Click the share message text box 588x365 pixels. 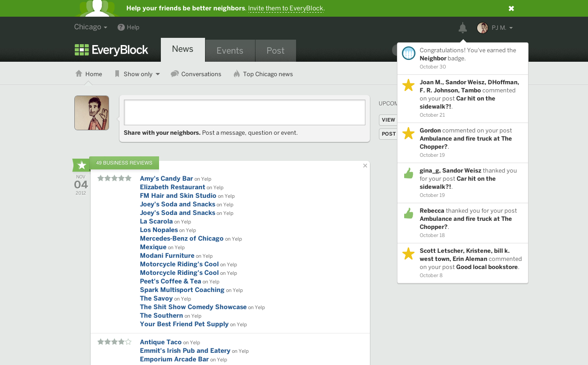pos(245,112)
